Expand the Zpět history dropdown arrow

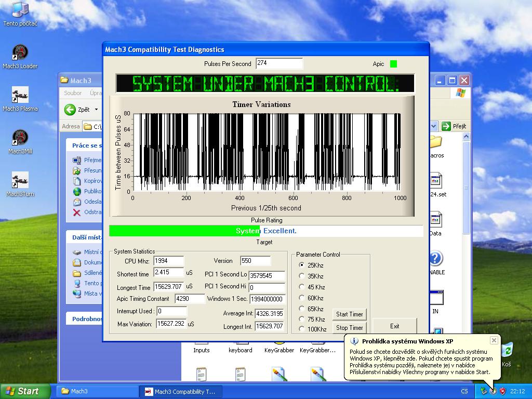(96, 110)
